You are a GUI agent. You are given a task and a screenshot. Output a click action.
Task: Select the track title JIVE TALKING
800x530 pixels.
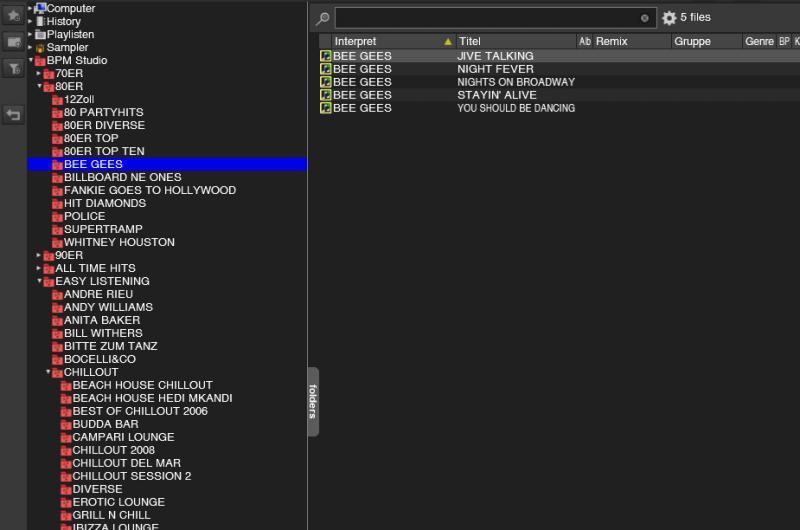[x=495, y=56]
